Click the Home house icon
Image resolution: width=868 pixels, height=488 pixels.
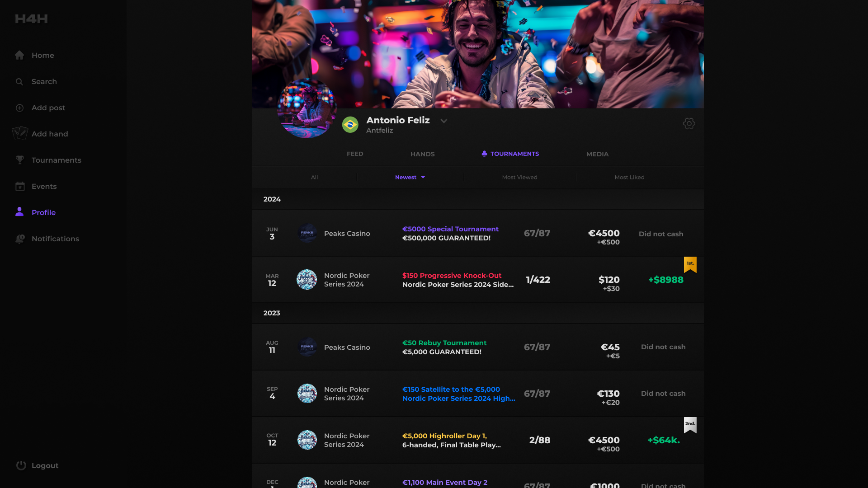19,55
